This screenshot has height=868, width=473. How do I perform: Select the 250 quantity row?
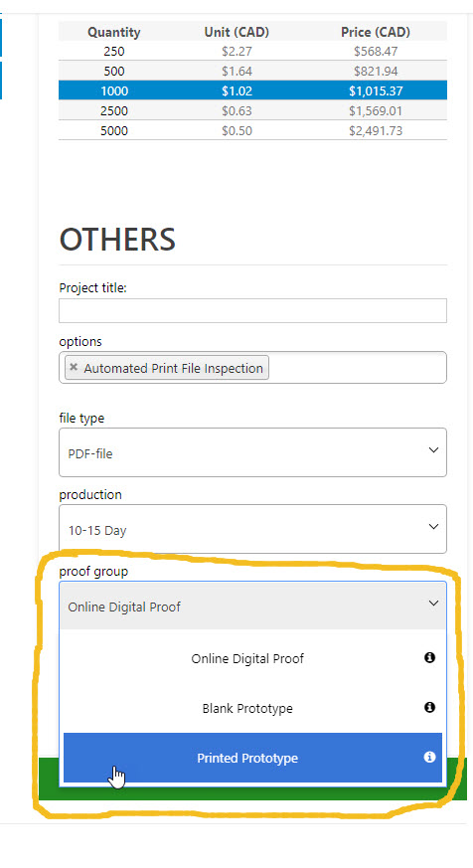tap(252, 51)
